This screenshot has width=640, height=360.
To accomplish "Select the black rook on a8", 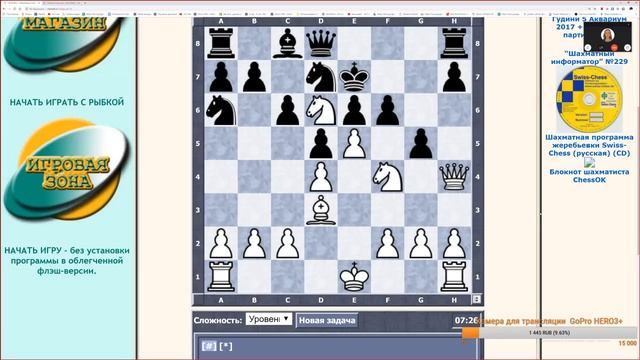I will (221, 43).
